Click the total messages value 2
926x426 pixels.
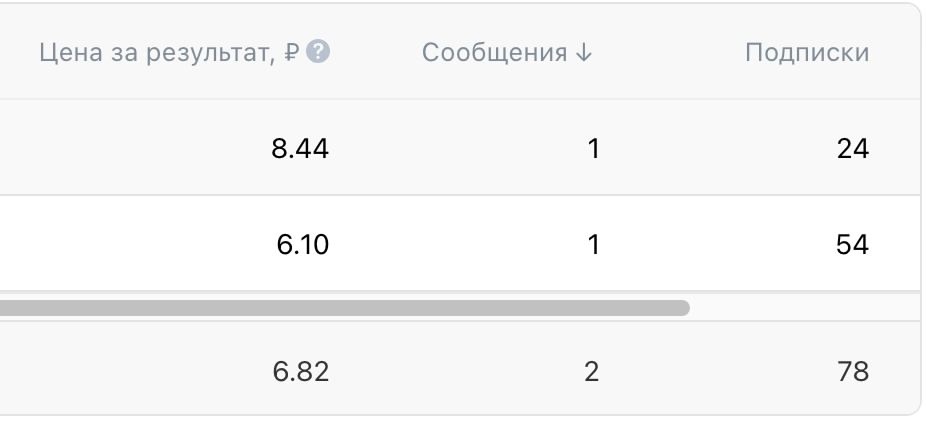[x=591, y=372]
